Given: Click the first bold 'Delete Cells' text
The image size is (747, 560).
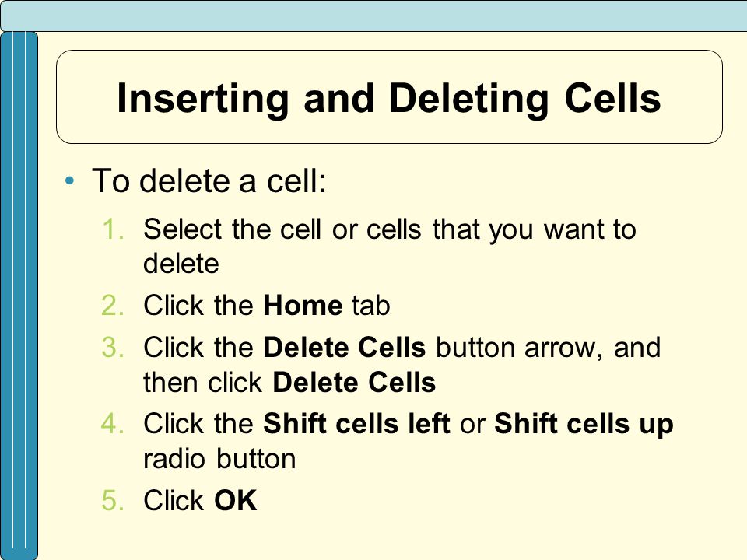Looking at the screenshot, I should tap(345, 347).
